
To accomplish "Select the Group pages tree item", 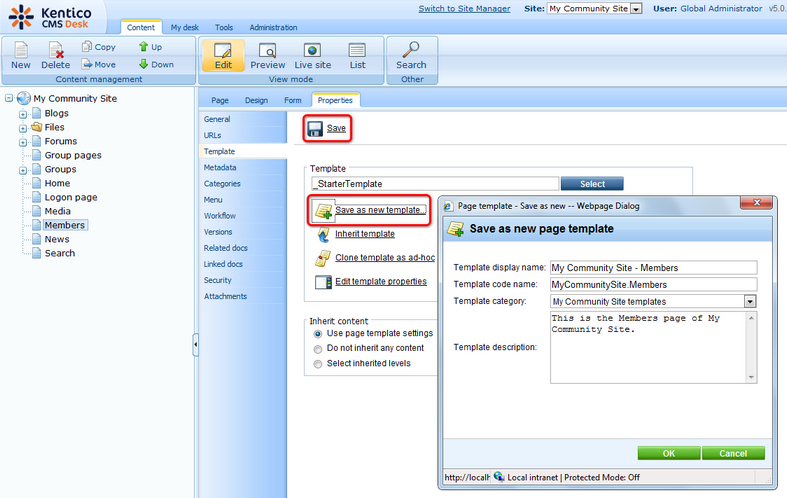I will click(73, 155).
